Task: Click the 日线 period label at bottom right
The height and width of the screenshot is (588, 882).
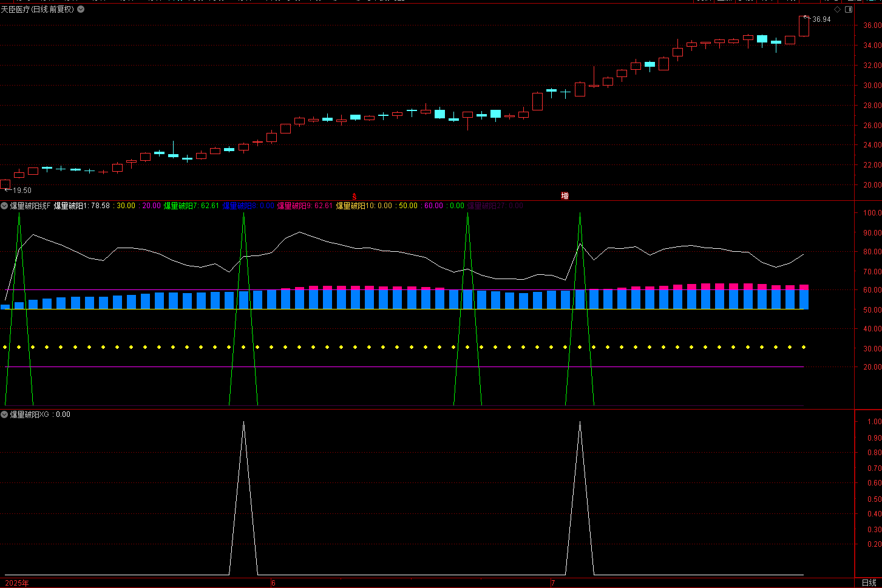Action: click(869, 583)
